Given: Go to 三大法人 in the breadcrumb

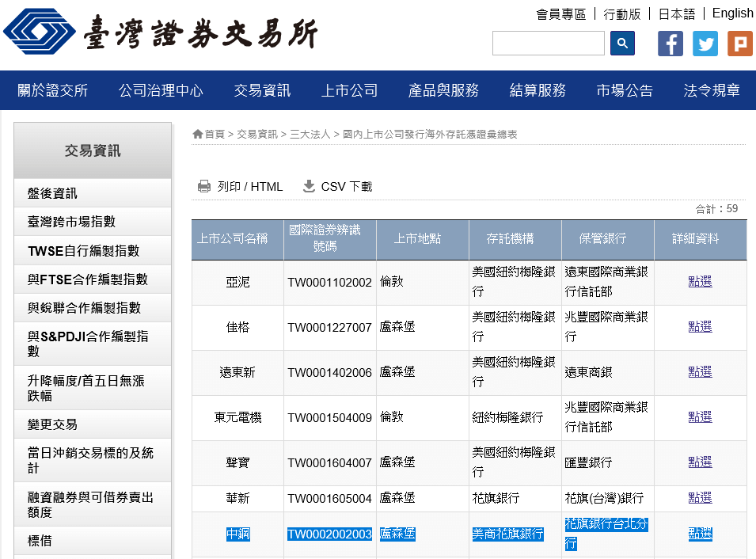Looking at the screenshot, I should [x=310, y=134].
